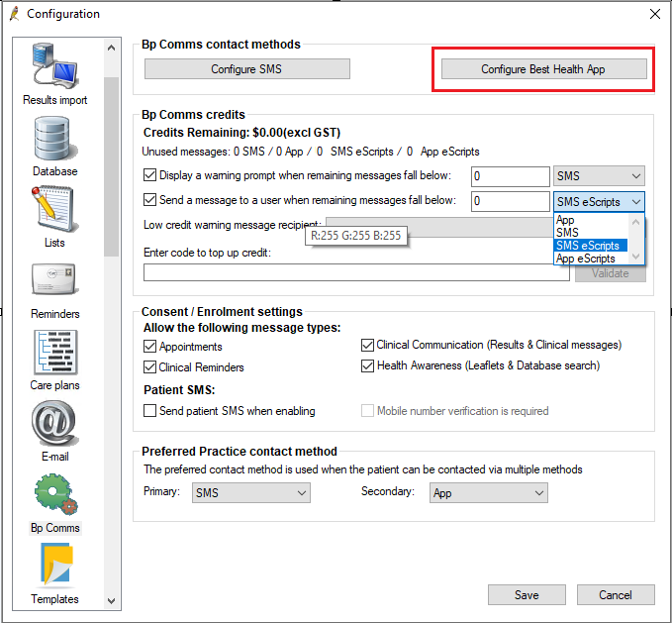The width and height of the screenshot is (672, 623).
Task: Open the Results import section icon
Action: [54, 64]
